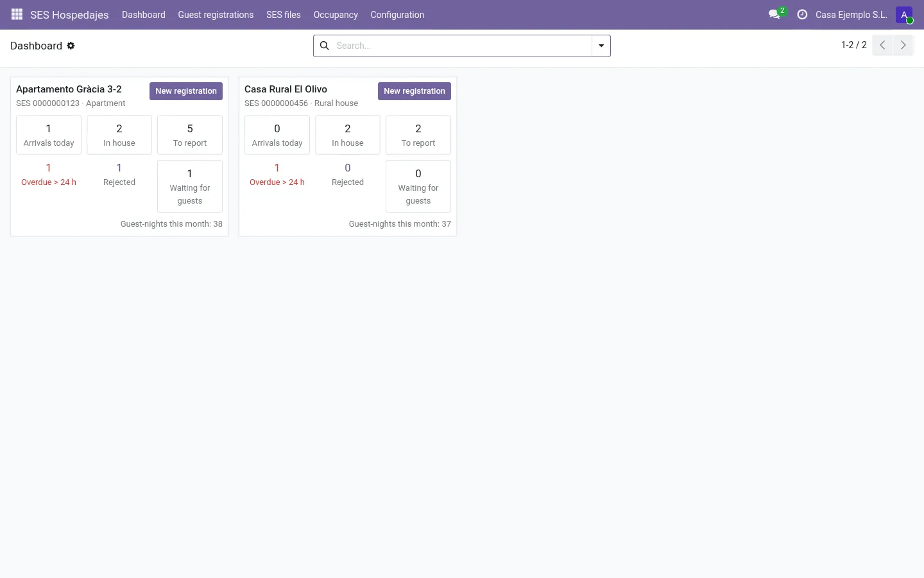Open Overdue > 24 h for Apartamento Gràcia
The height and width of the screenshot is (578, 924).
tap(49, 175)
